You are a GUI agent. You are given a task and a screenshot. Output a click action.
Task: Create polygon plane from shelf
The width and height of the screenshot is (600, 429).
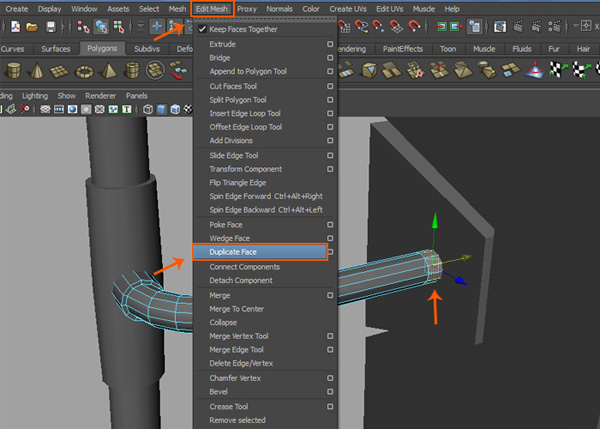click(59, 71)
